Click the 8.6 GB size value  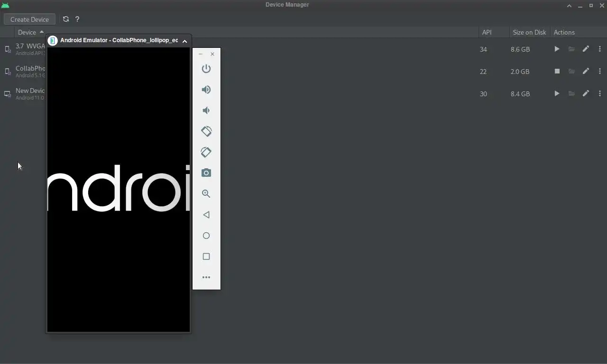click(520, 49)
